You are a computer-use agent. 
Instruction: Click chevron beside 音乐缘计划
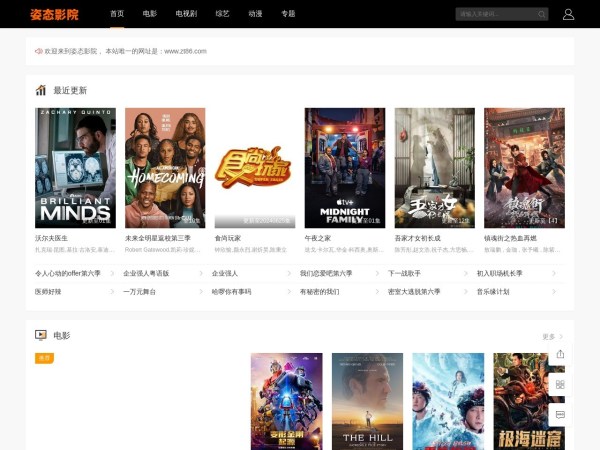[554, 292]
